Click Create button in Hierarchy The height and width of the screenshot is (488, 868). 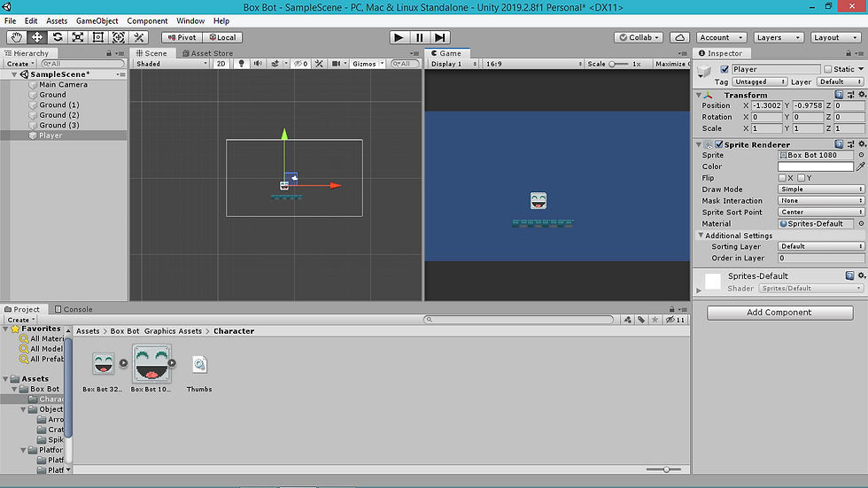21,64
